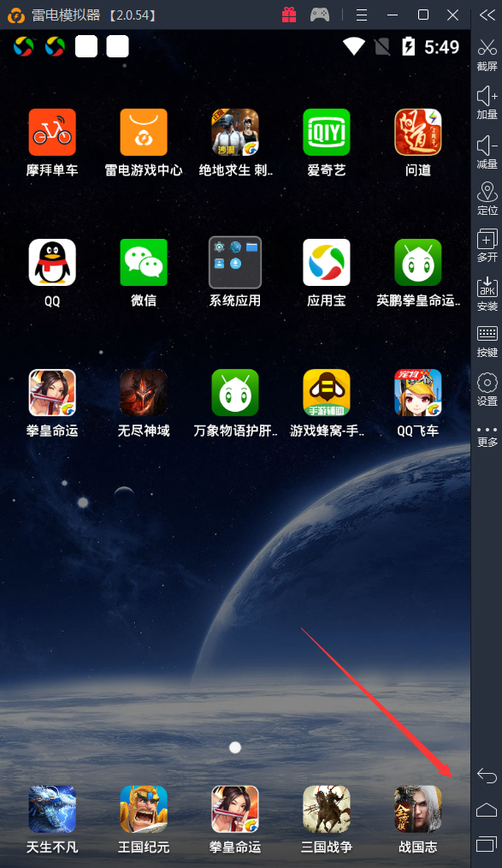Tap the battery charging icon

click(x=409, y=46)
